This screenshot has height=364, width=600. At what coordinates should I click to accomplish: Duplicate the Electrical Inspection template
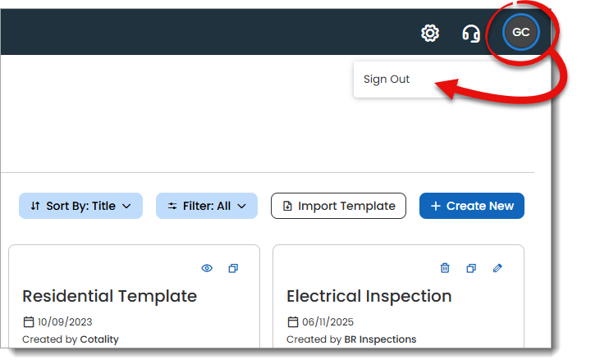click(471, 268)
